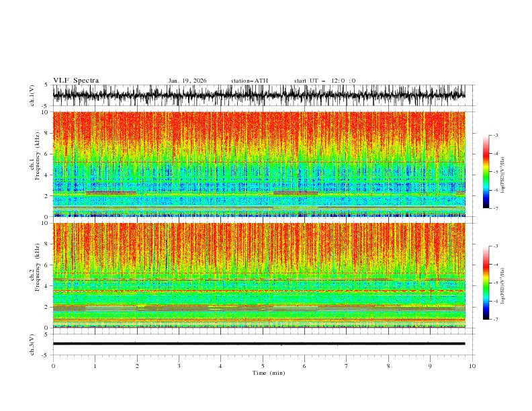
Task: Click the "-7" label on ch.2 color bar
Action: (495, 320)
